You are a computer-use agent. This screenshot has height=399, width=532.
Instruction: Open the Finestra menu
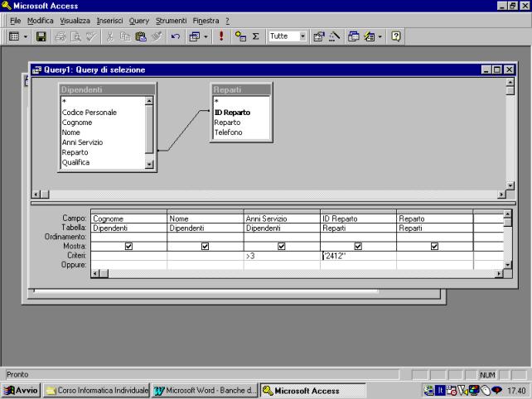click(x=206, y=21)
